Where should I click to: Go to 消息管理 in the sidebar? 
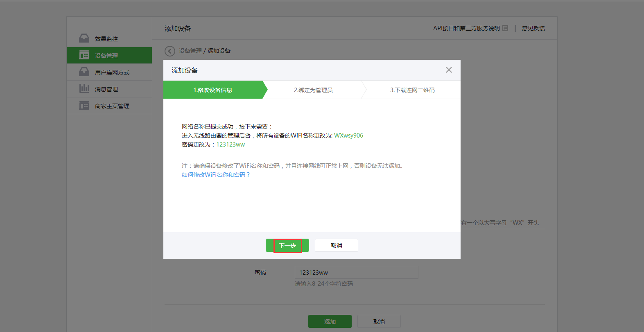pyautogui.click(x=109, y=89)
